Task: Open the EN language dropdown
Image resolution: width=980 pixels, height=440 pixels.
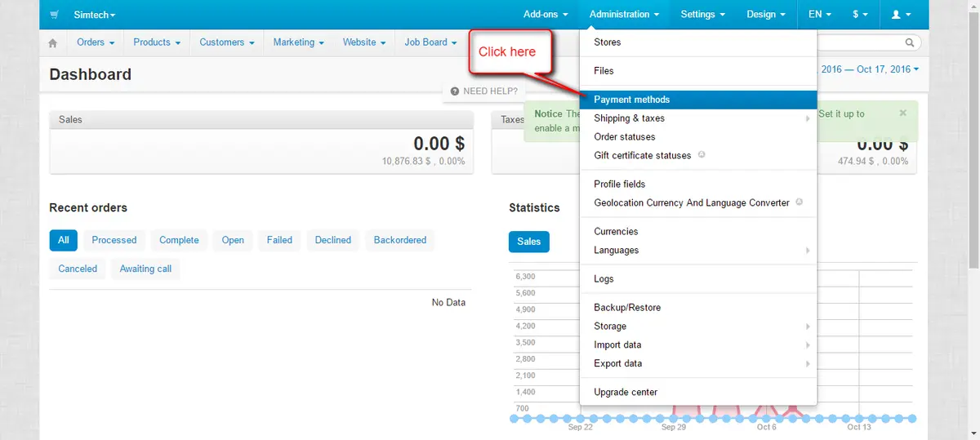Action: (x=820, y=15)
